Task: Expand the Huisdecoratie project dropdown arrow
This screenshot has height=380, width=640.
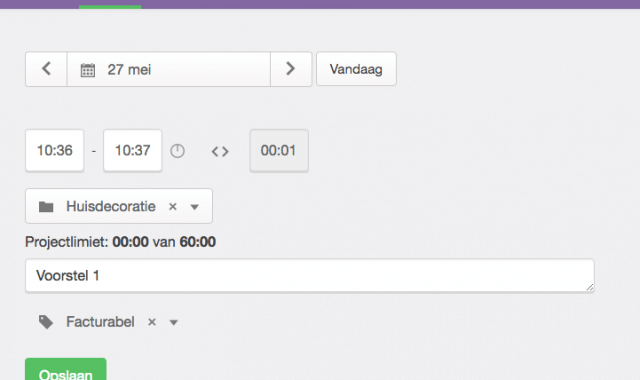Action: [x=195, y=207]
